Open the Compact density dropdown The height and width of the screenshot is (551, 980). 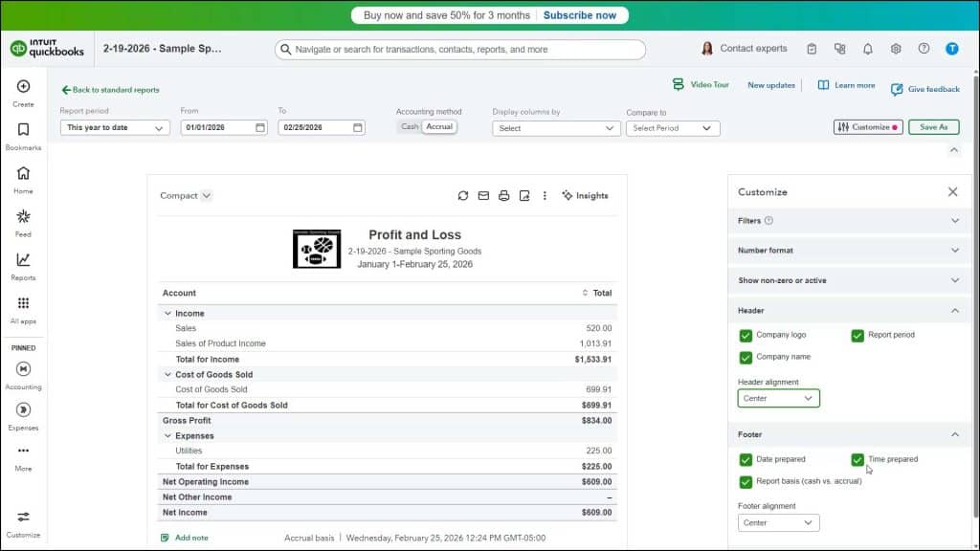click(184, 195)
